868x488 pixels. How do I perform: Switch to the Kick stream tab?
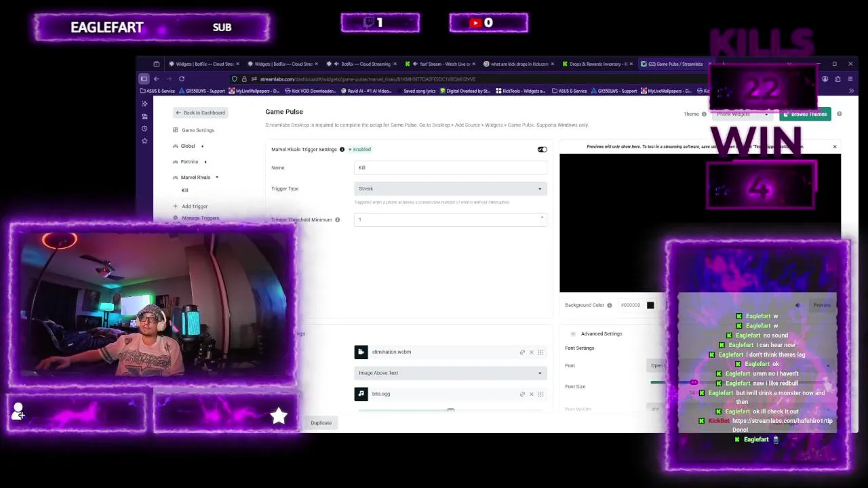(x=441, y=64)
